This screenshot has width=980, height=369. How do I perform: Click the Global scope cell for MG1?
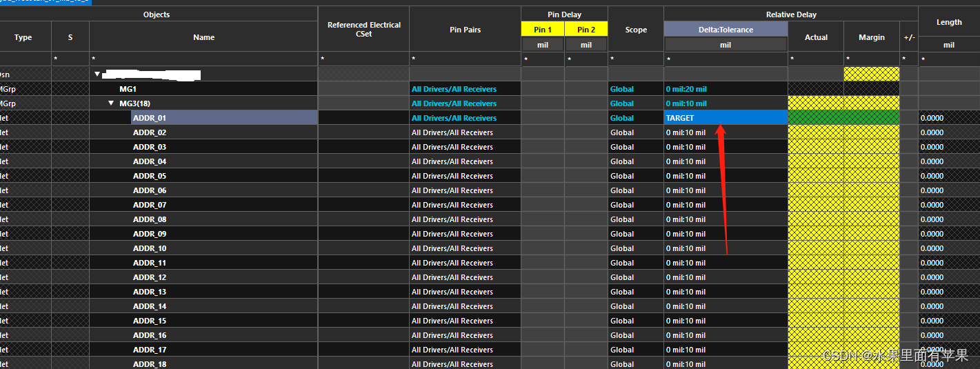click(621, 89)
